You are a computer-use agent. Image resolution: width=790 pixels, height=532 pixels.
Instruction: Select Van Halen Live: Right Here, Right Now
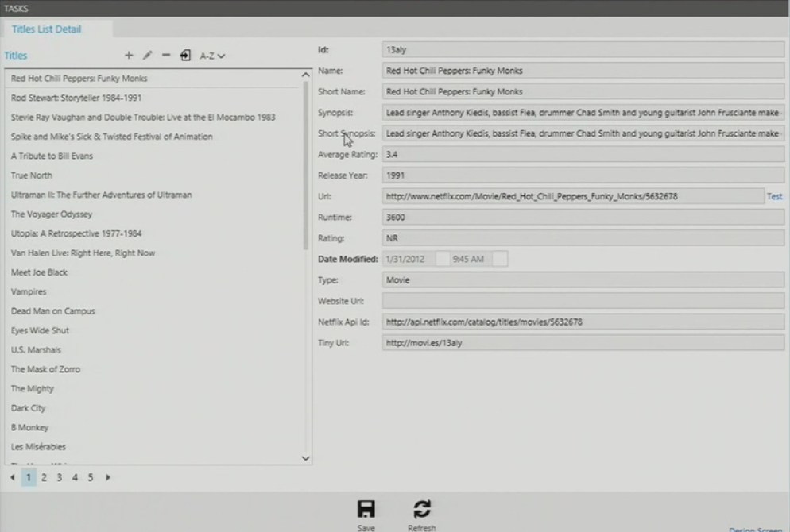point(153,253)
